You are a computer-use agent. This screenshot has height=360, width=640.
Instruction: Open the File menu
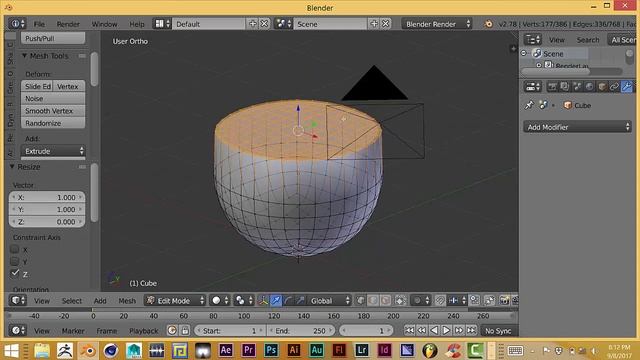pos(39,24)
